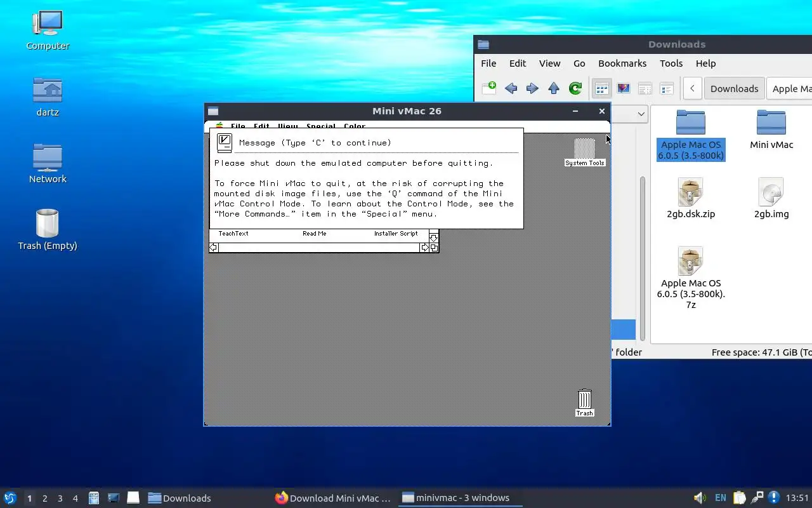The width and height of the screenshot is (812, 508).
Task: Click the volume speaker tray icon
Action: (x=700, y=498)
